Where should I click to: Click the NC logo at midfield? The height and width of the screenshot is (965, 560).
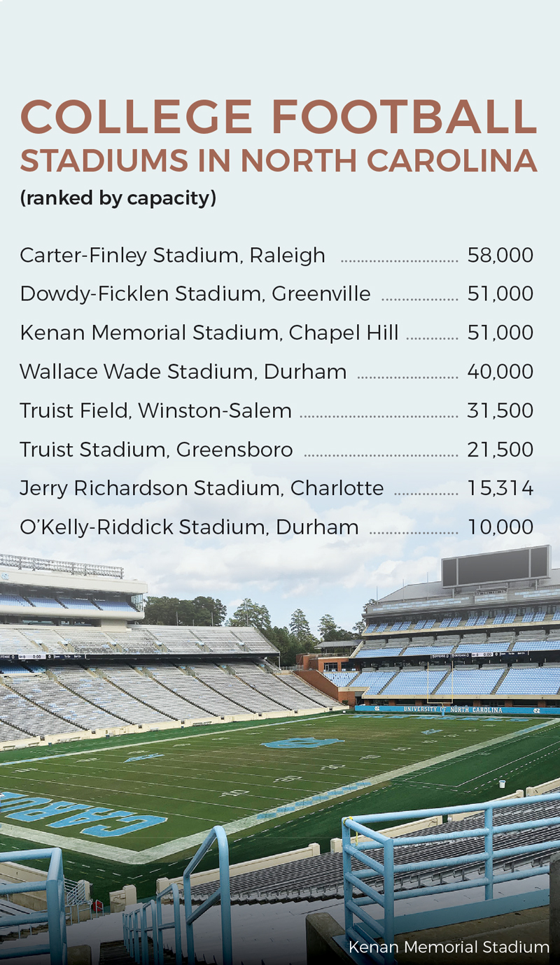(x=302, y=742)
